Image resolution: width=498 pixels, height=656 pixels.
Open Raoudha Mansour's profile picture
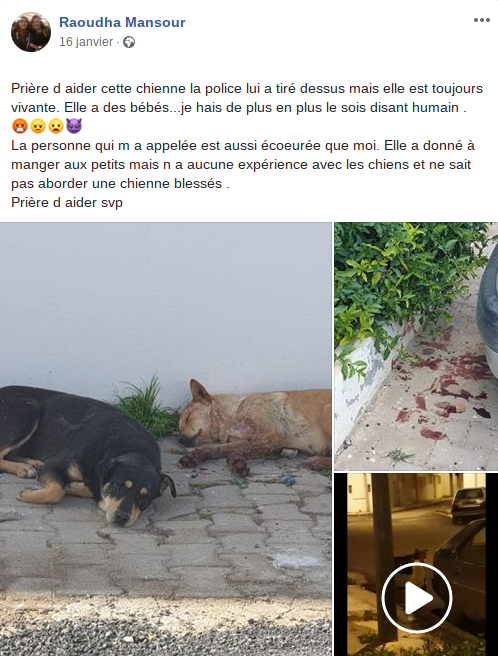click(x=31, y=32)
